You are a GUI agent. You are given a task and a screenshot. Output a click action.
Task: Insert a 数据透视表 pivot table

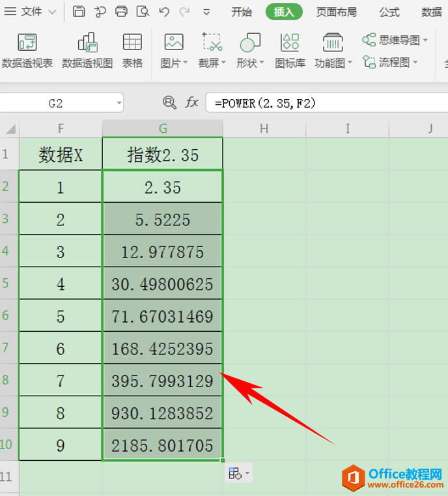coord(27,51)
